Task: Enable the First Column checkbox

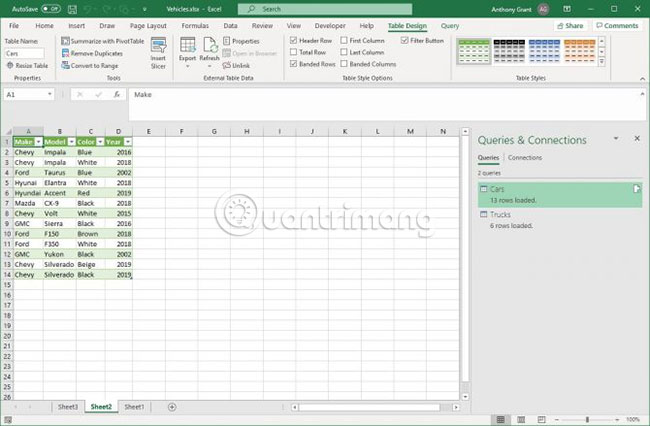Action: tap(344, 40)
